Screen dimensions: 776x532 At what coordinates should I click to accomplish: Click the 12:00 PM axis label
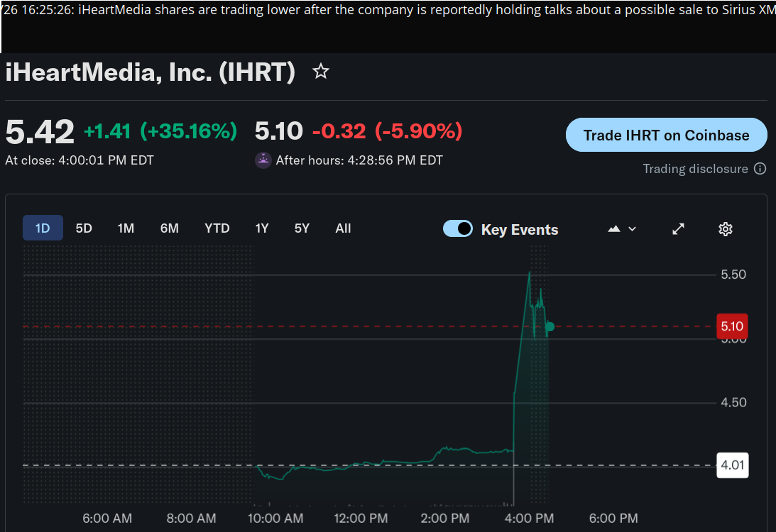click(x=361, y=518)
